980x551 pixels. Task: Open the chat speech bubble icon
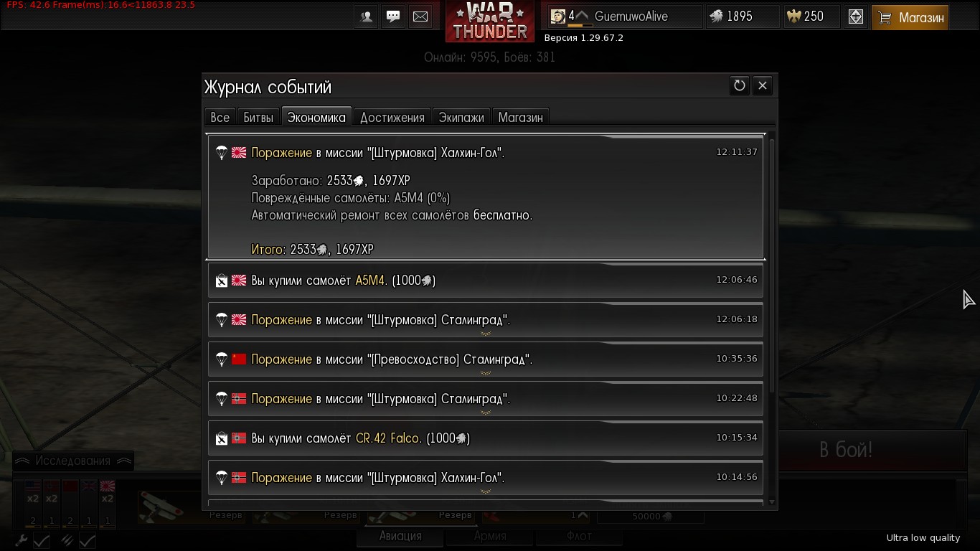coord(393,17)
